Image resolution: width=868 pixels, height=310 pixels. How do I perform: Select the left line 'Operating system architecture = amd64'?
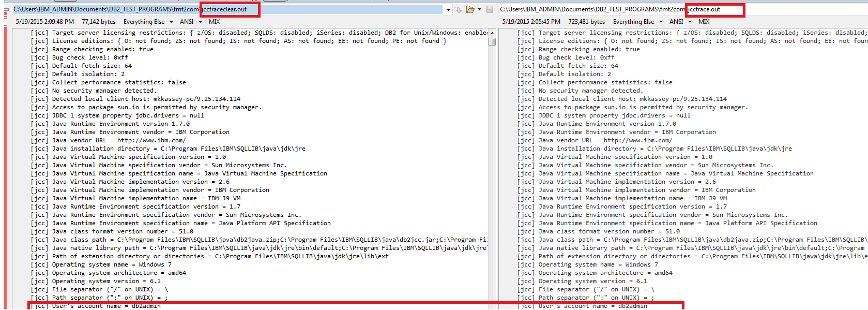(108, 273)
